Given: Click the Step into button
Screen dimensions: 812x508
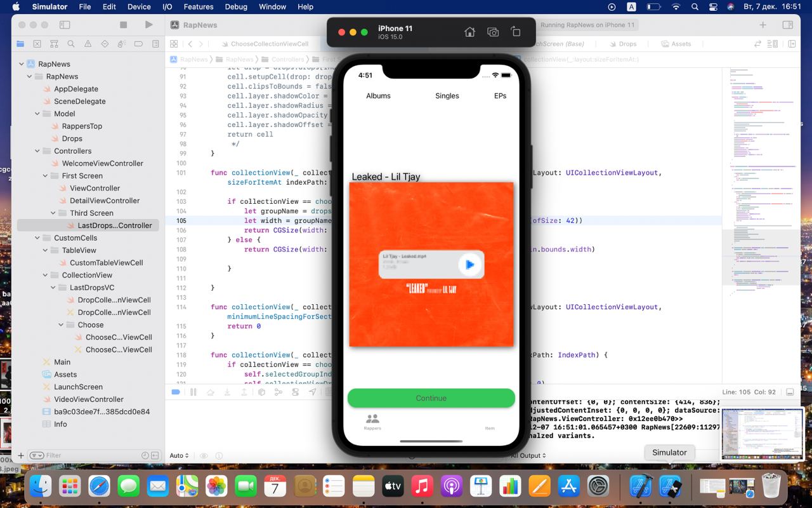Looking at the screenshot, I should click(x=227, y=392).
